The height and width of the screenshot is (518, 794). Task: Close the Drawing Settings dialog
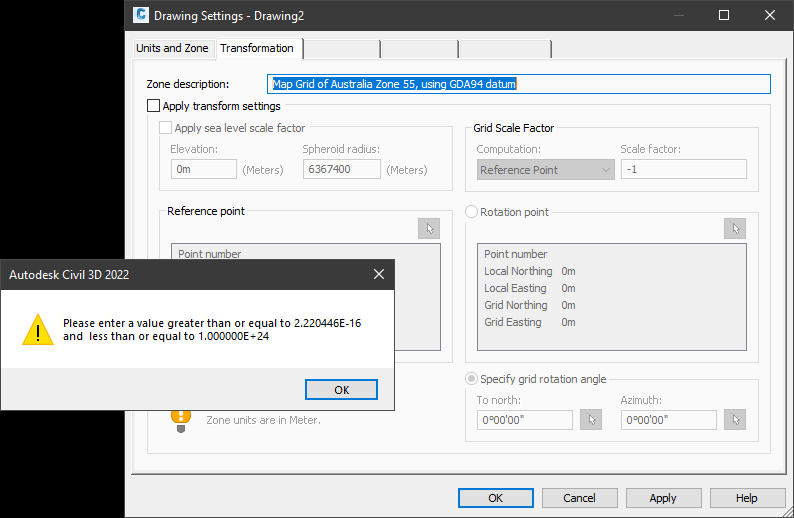pos(770,15)
